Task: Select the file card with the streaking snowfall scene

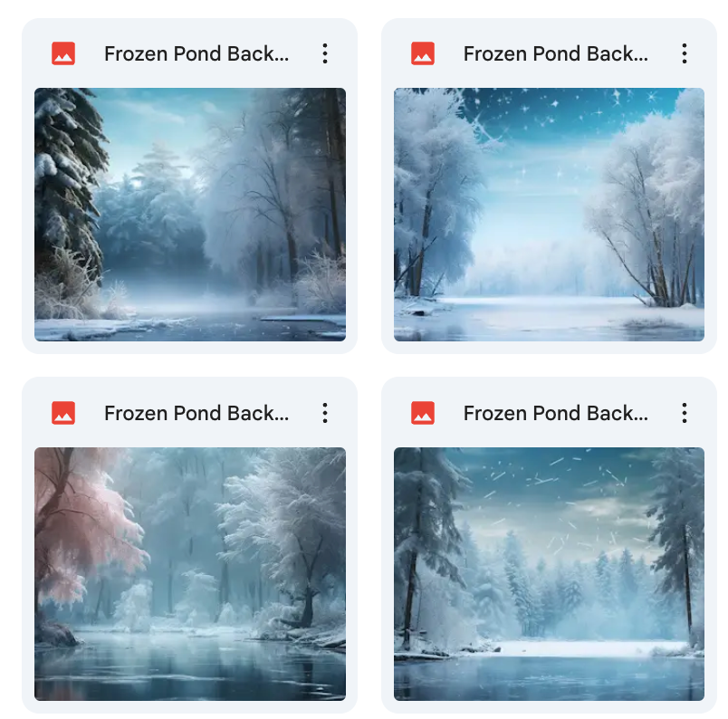Action: 550,545
